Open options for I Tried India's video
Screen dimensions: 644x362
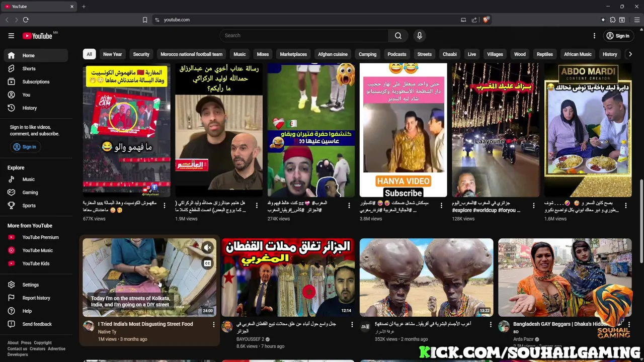(213, 325)
